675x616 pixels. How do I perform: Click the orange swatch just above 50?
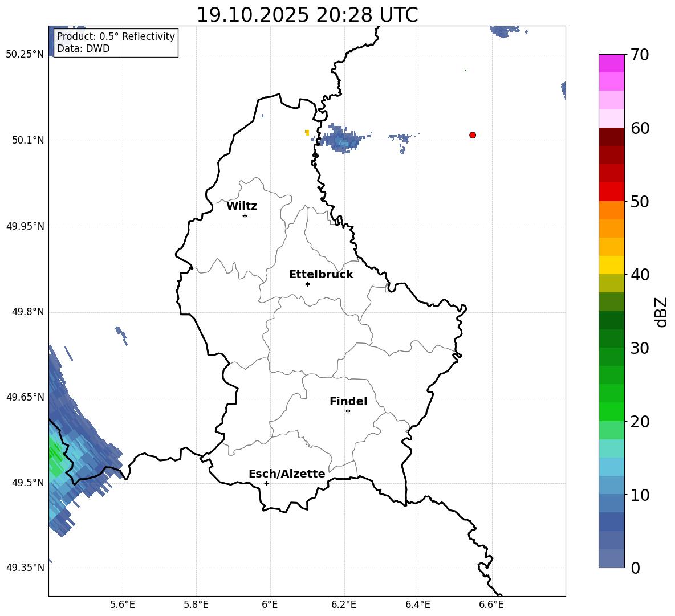pos(611,210)
